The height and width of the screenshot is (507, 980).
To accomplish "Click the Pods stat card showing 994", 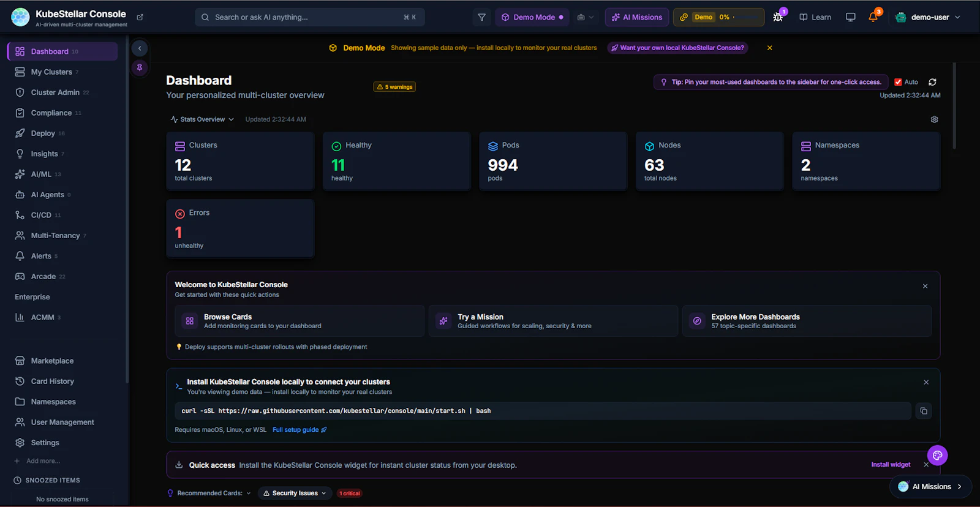I will pyautogui.click(x=553, y=161).
